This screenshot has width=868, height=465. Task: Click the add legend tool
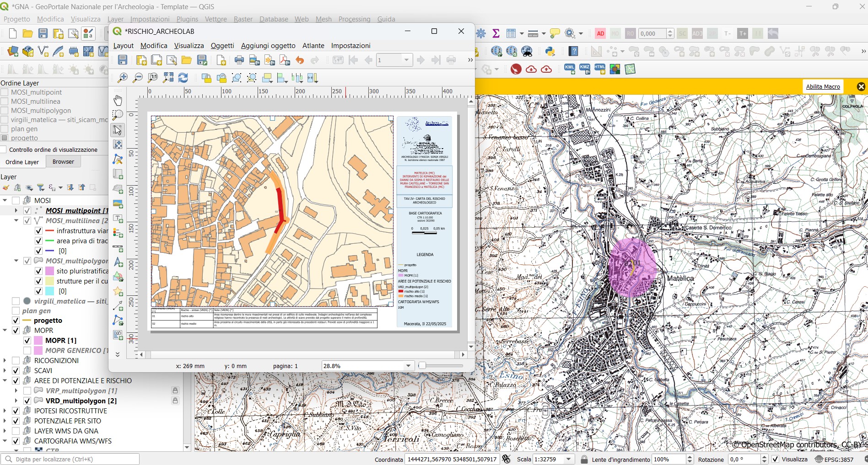coord(118,233)
